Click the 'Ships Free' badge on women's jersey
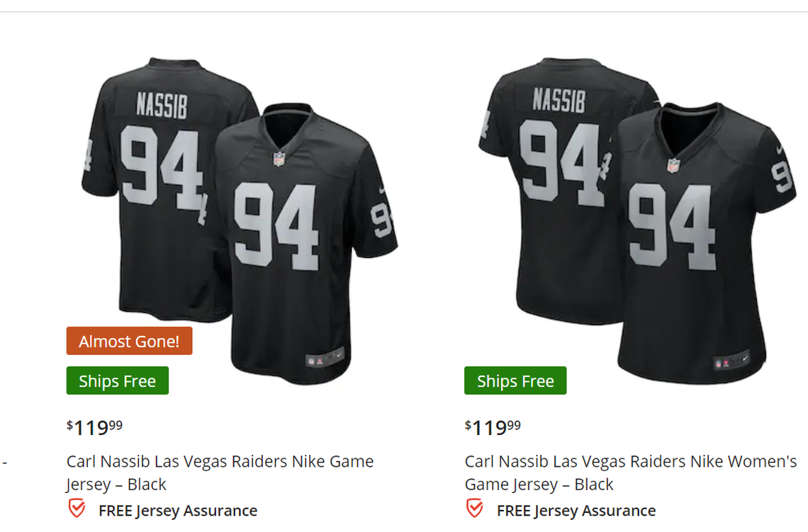 [x=515, y=380]
